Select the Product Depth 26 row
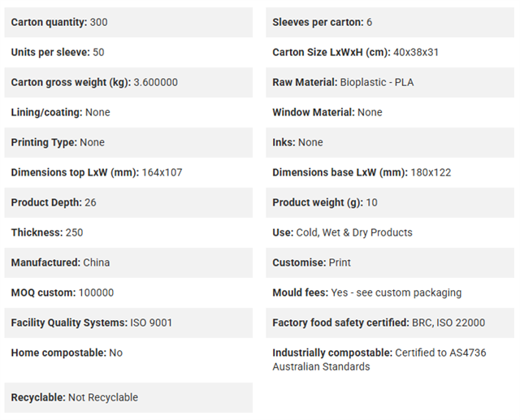Screen dimensions: 520x420 pos(128,202)
